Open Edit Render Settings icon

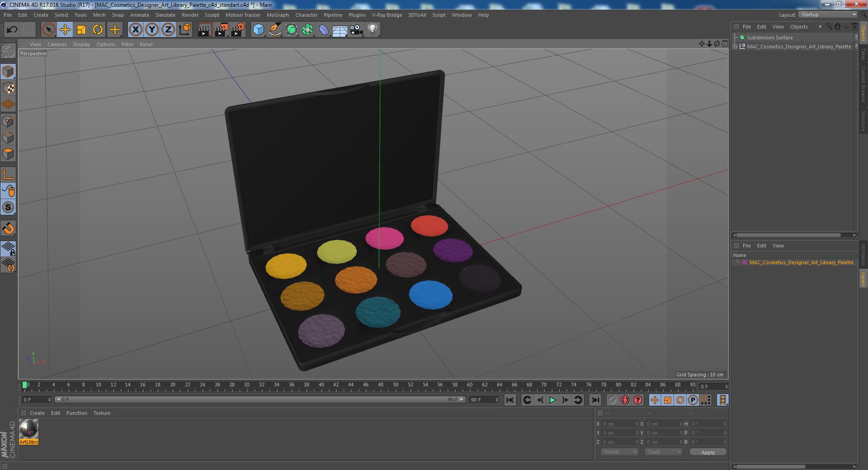[237, 30]
